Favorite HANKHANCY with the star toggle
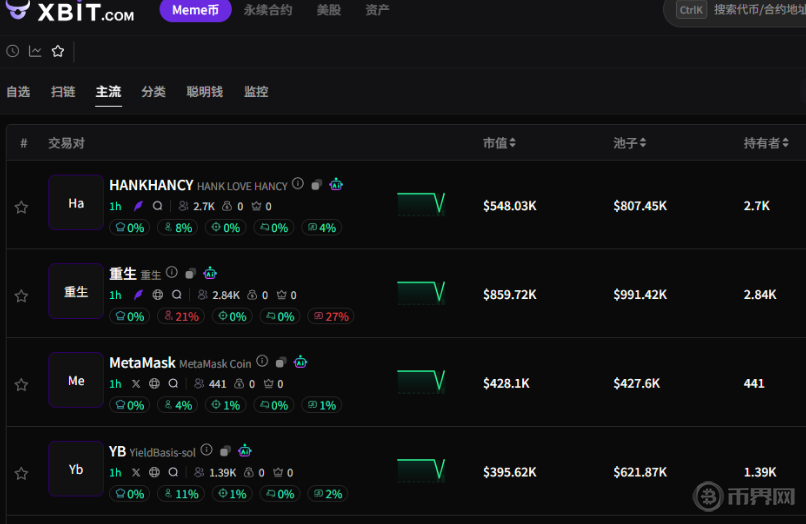The height and width of the screenshot is (524, 806). click(x=21, y=207)
